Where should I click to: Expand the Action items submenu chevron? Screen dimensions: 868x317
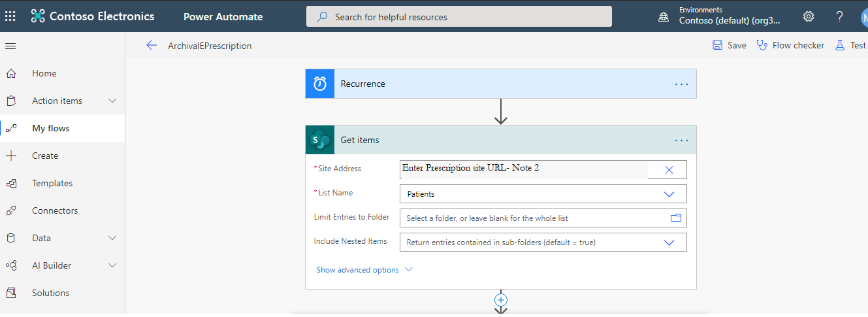tap(112, 101)
